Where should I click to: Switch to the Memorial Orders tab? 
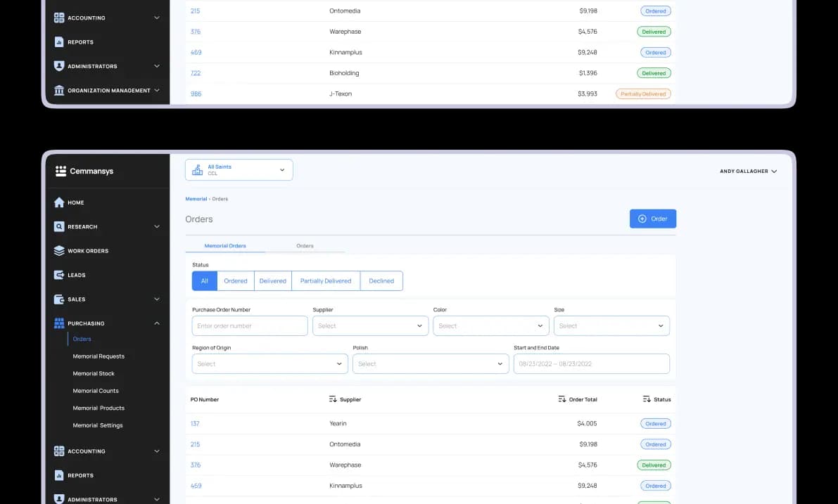tap(225, 246)
